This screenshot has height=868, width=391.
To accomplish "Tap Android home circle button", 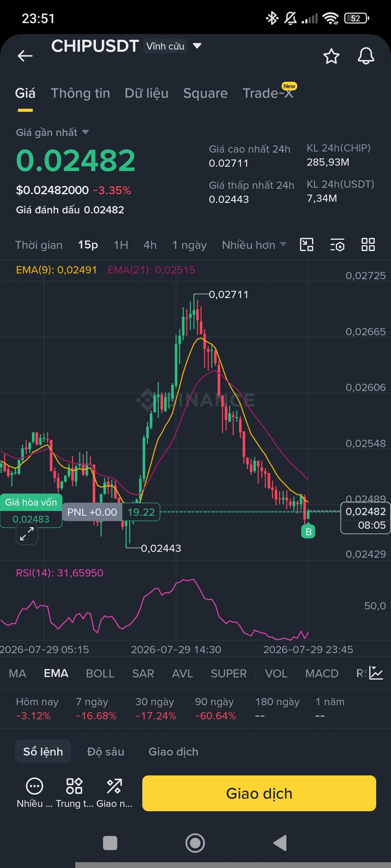I will pos(195,843).
